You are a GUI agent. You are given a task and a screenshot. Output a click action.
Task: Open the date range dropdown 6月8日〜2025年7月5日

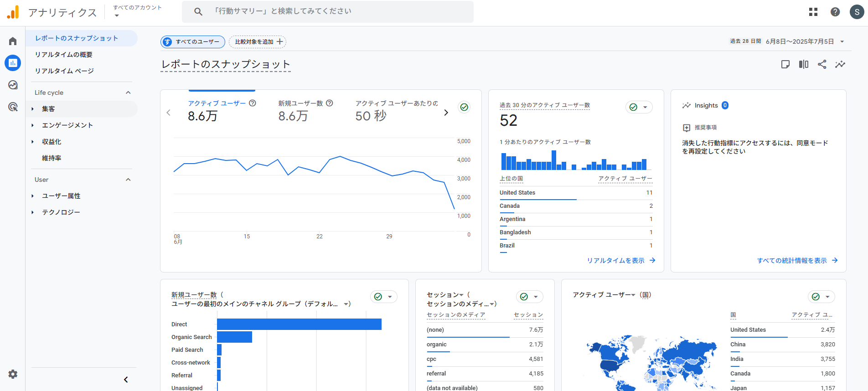click(805, 41)
